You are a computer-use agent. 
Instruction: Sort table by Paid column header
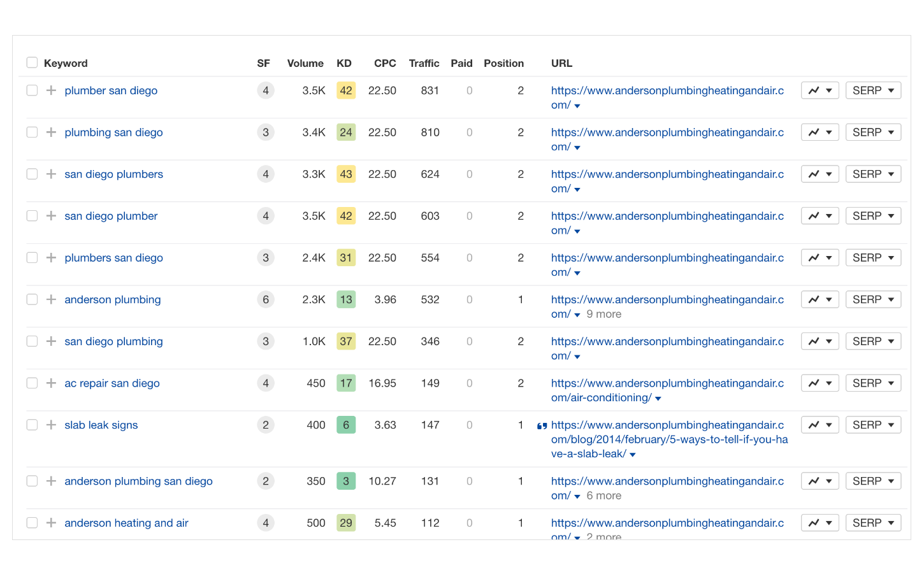tap(461, 63)
